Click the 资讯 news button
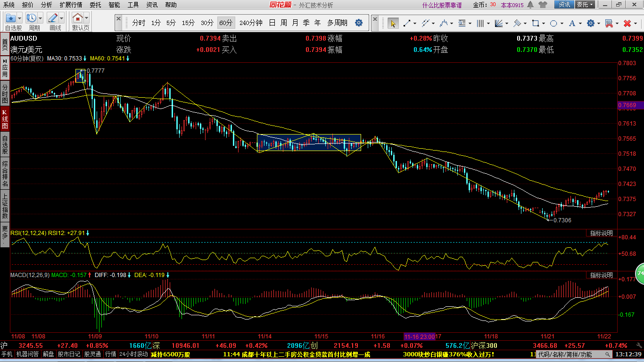 coord(564,5)
